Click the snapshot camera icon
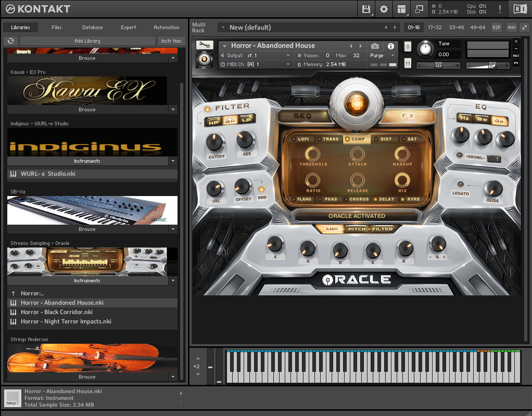Screen dimensions: 532x416 tap(375, 46)
